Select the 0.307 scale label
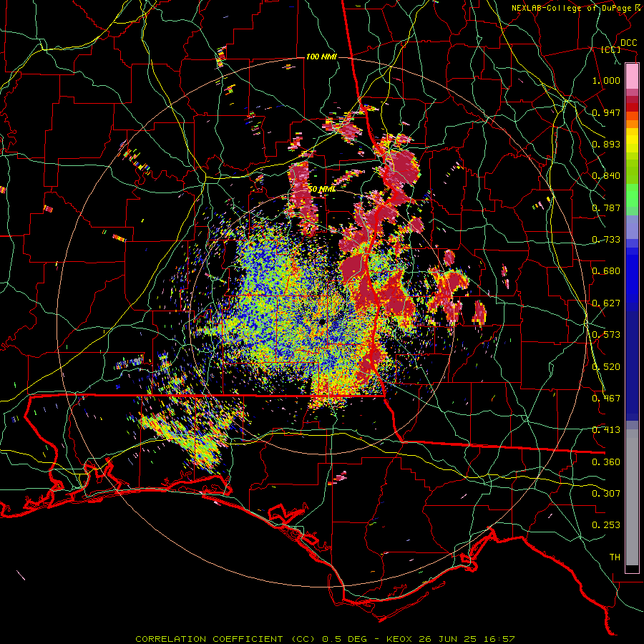644x644 pixels. coord(606,494)
